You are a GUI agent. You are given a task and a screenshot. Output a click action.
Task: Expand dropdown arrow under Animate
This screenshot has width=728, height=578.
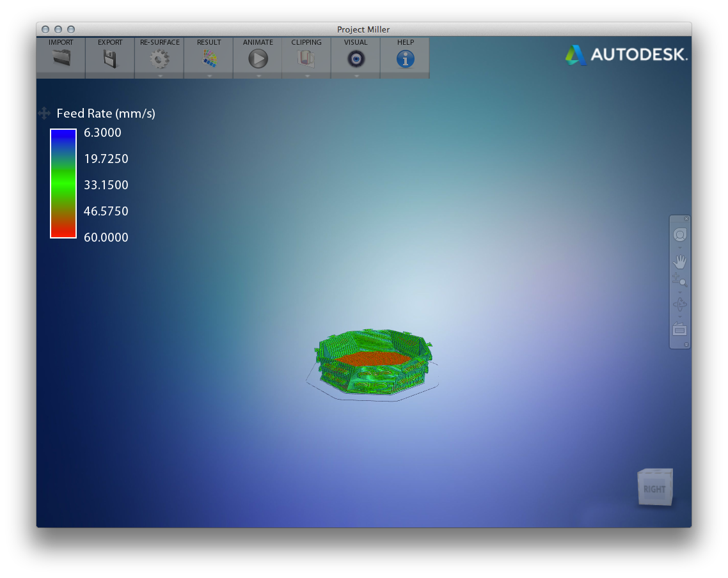click(258, 75)
